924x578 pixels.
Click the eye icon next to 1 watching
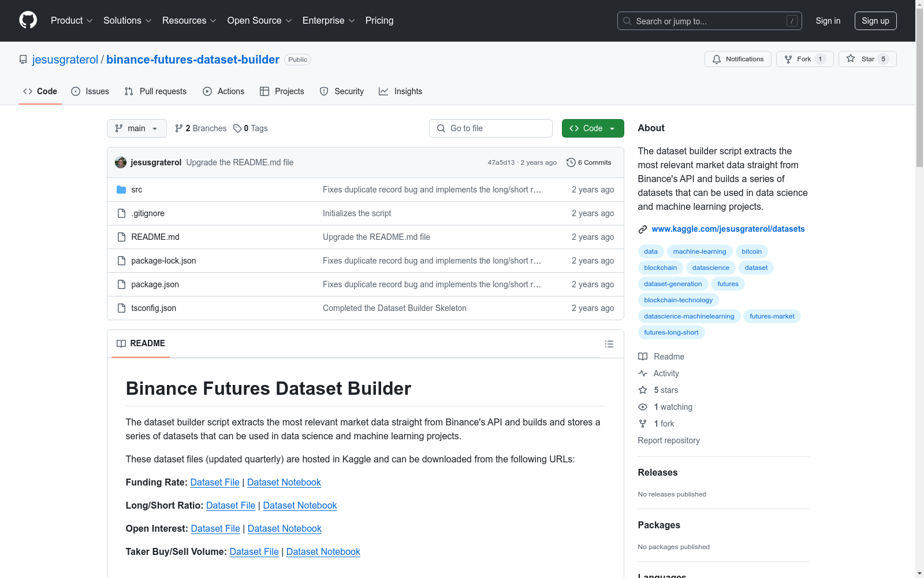tap(643, 407)
